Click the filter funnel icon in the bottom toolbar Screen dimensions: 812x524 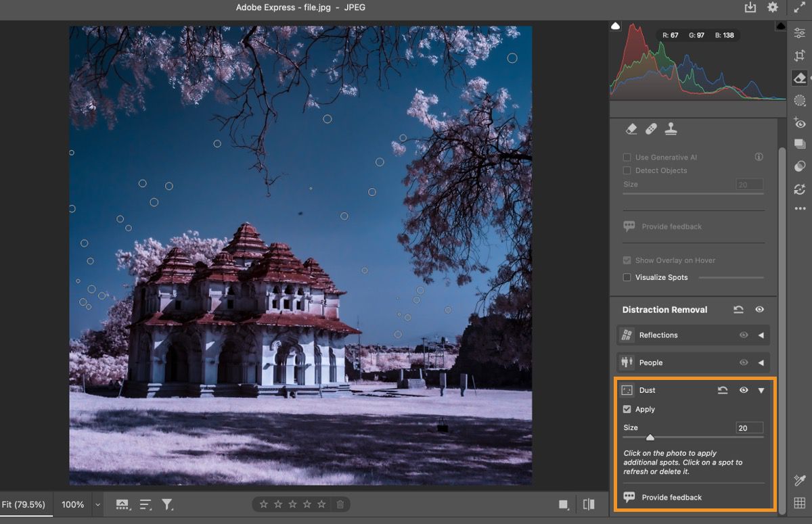pyautogui.click(x=165, y=504)
